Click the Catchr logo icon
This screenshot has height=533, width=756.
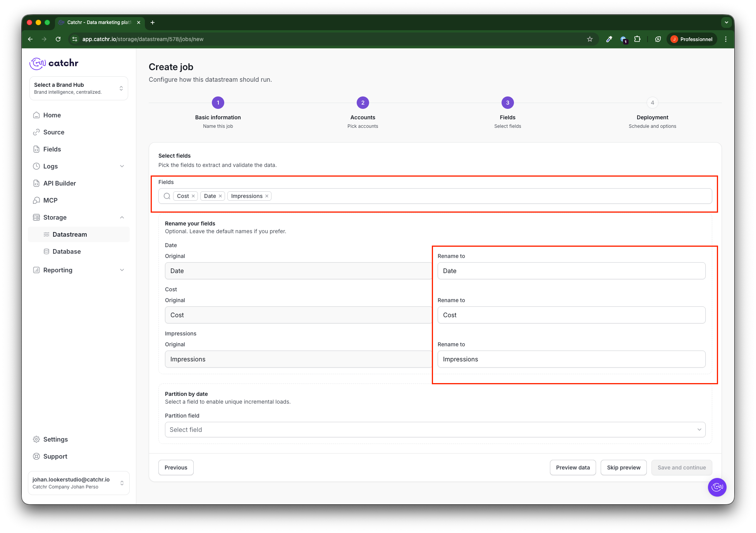38,63
